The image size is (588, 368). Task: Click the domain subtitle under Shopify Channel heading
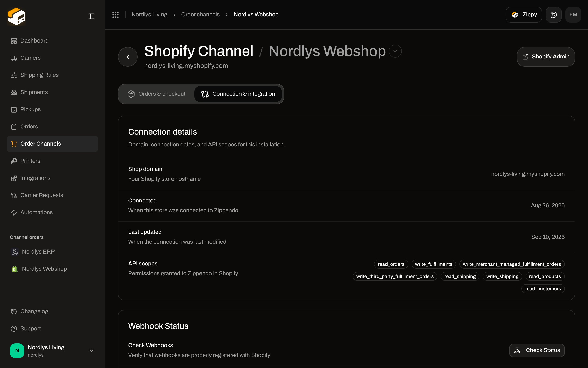[x=186, y=66]
